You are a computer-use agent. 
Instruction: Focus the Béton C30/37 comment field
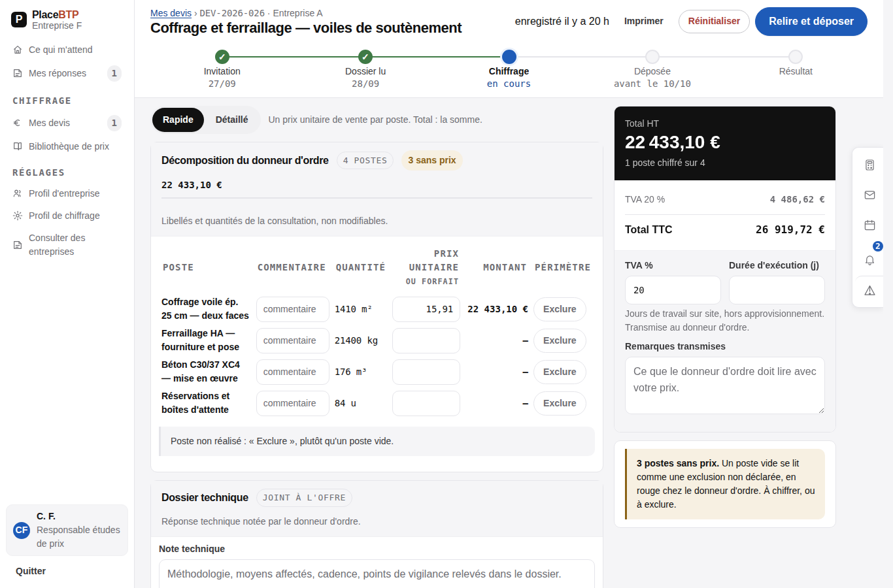tap(293, 372)
